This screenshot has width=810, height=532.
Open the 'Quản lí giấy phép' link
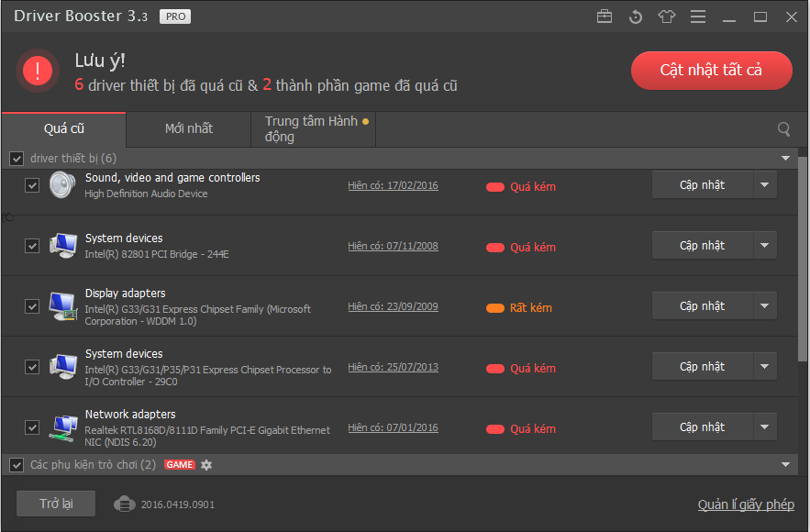pos(746,504)
